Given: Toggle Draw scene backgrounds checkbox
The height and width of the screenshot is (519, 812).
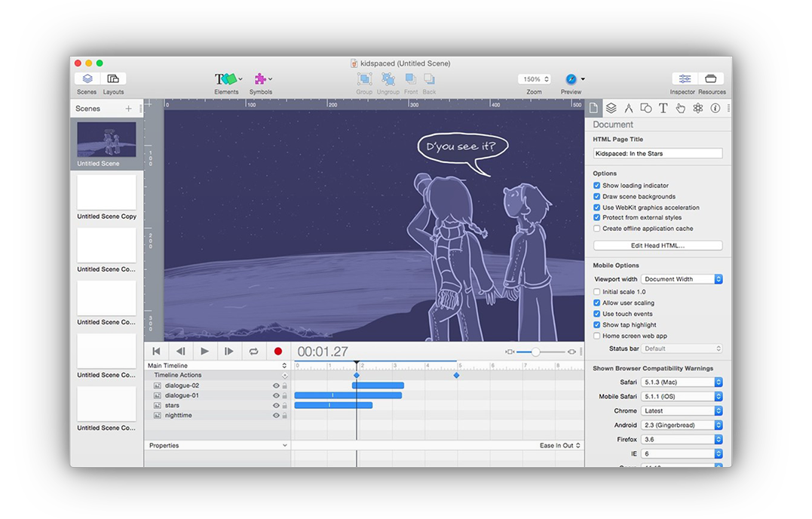Looking at the screenshot, I should click(596, 196).
